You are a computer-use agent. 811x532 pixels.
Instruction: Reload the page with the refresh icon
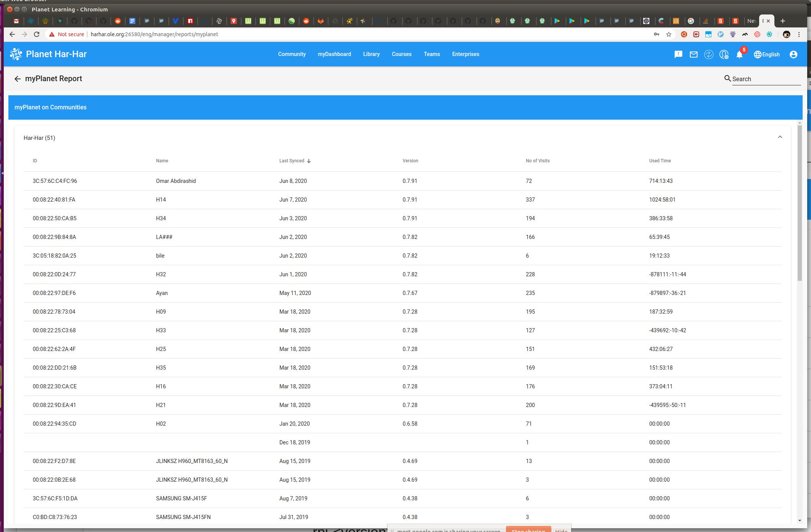(37, 34)
